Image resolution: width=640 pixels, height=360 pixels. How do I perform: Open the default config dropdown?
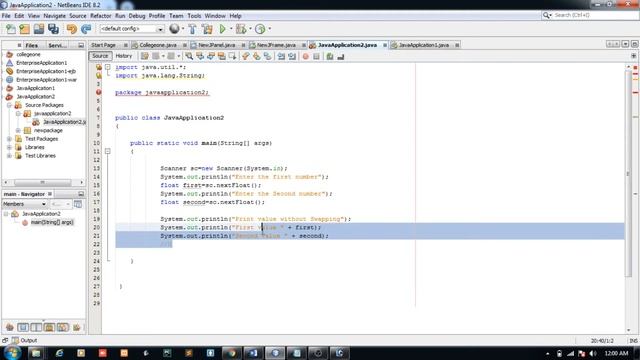160,29
